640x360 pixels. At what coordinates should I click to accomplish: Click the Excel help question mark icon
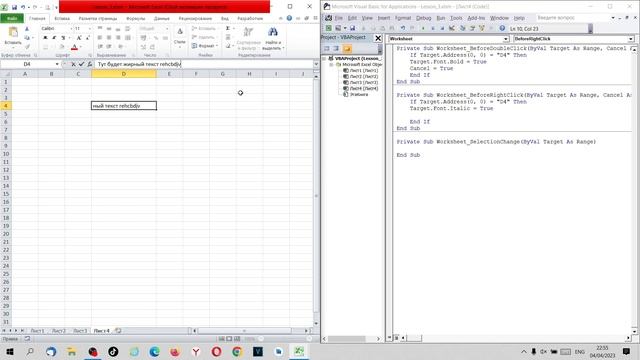click(289, 18)
